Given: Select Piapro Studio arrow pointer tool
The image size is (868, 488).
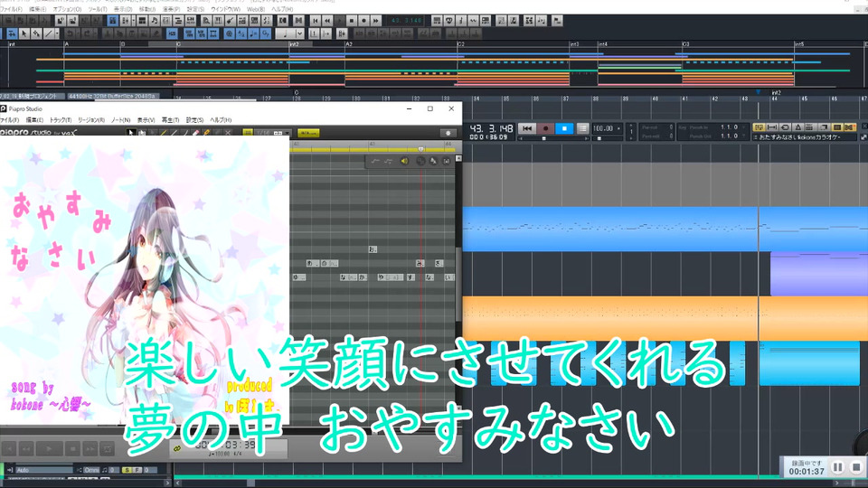Looking at the screenshot, I should coord(130,134).
